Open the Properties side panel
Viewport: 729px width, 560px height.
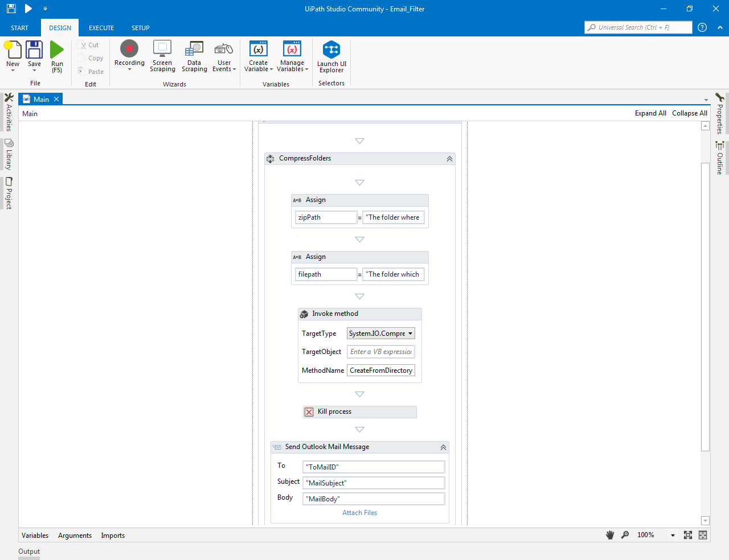pos(720,113)
